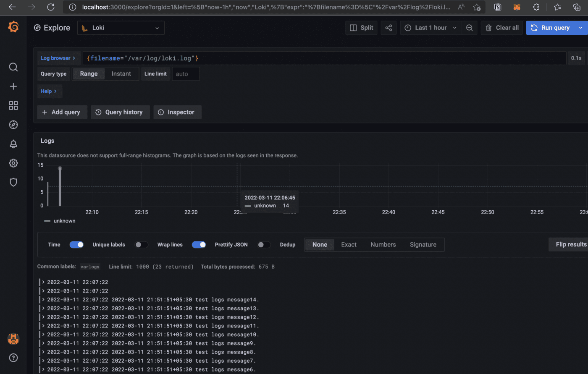Open the Query history panel
This screenshot has width=588, height=374.
(120, 112)
